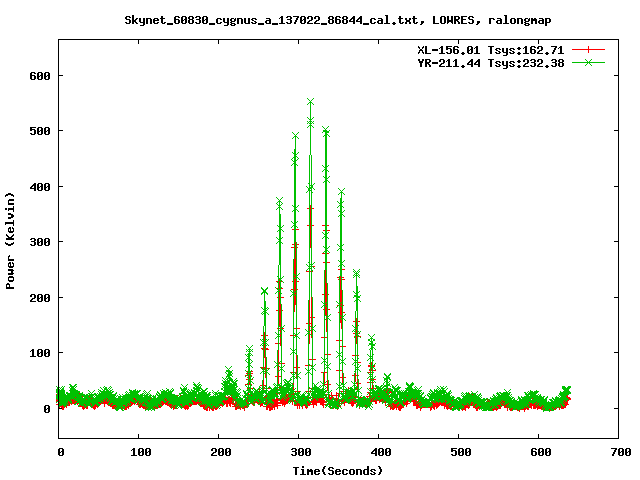Click the tallest green peak marker near 550 Kelvin

pyautogui.click(x=310, y=102)
